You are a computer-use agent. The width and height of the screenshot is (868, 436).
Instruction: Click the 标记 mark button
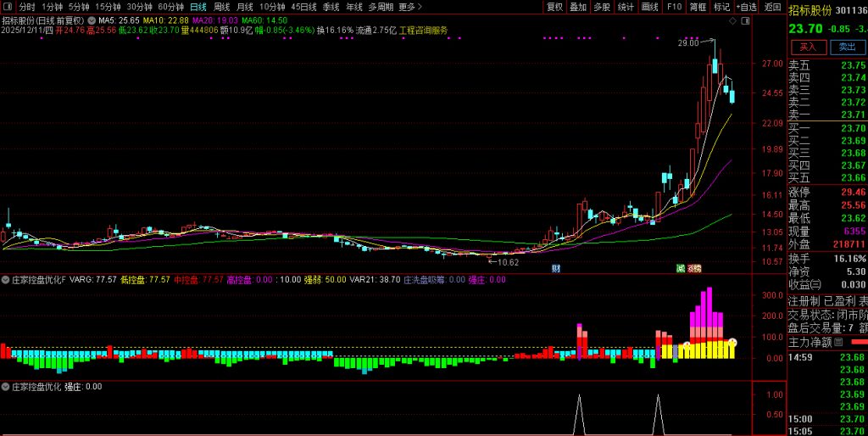[x=722, y=7]
